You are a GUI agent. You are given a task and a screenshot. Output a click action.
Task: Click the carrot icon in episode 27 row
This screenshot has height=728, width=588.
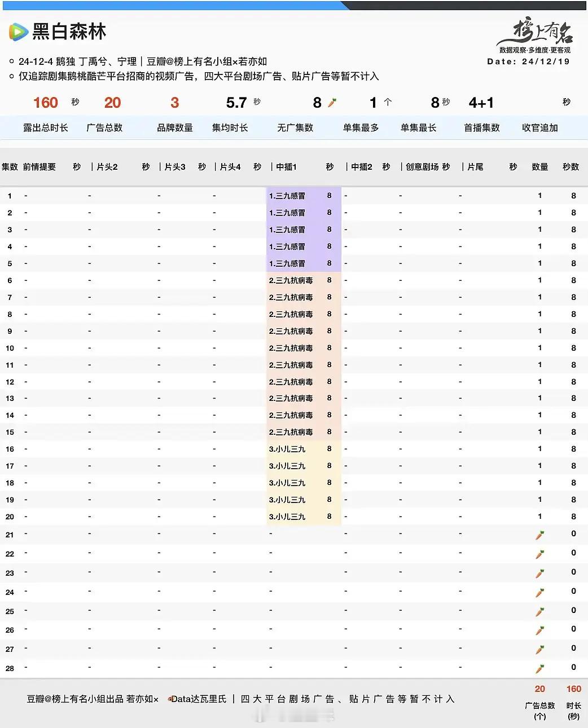point(539,650)
